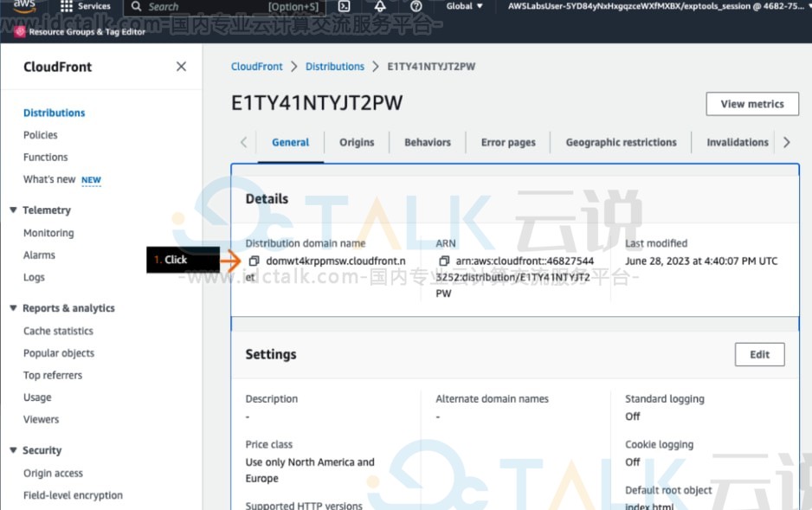Open the Error pages tab
Viewport: 812px width, 510px height.
pyautogui.click(x=508, y=142)
